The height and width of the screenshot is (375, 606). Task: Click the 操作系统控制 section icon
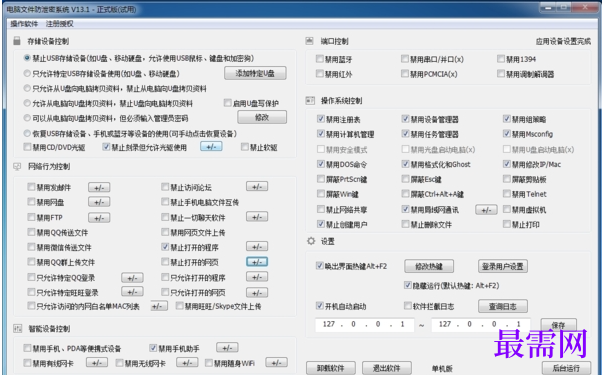310,101
